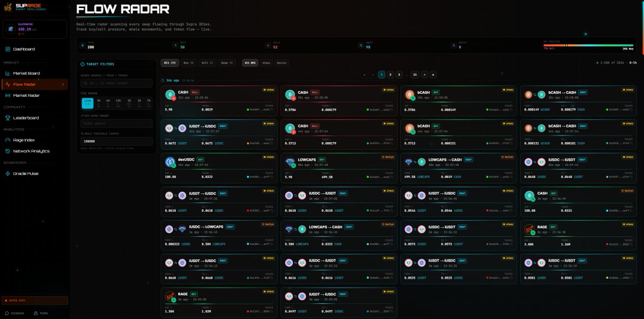Screen dimensions: 644x319
Task: Filter by the Dexlyn DEX
Action: tap(282, 63)
